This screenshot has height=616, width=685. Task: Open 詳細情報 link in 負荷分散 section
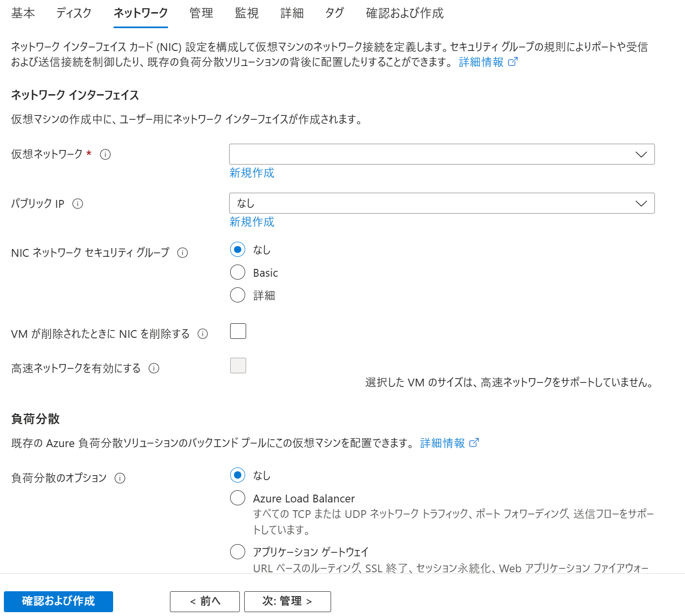tap(442, 443)
